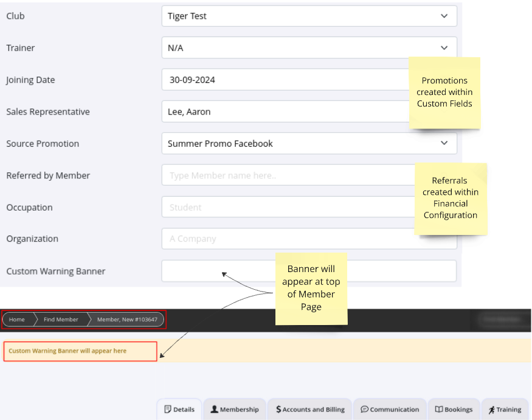Open the Training tab
This screenshot has height=420, width=532.
click(x=505, y=410)
